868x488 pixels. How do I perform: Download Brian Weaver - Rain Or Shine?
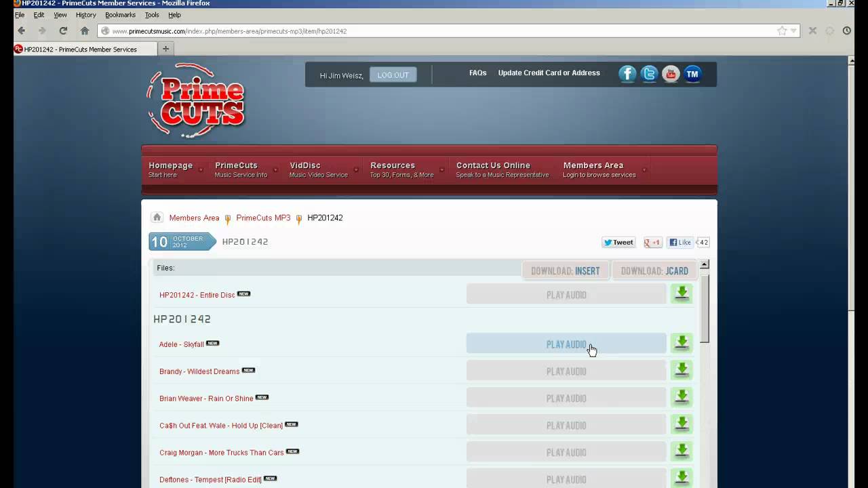pyautogui.click(x=682, y=397)
